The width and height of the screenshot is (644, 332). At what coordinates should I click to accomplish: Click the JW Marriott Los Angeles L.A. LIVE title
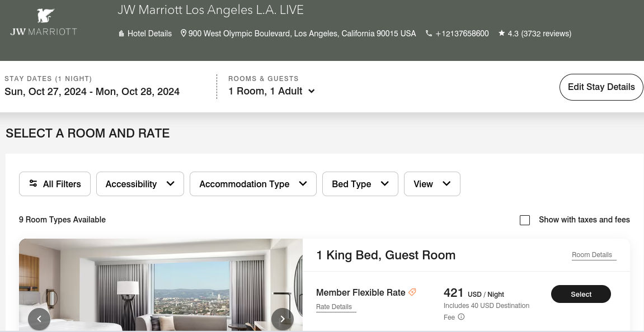(x=211, y=10)
